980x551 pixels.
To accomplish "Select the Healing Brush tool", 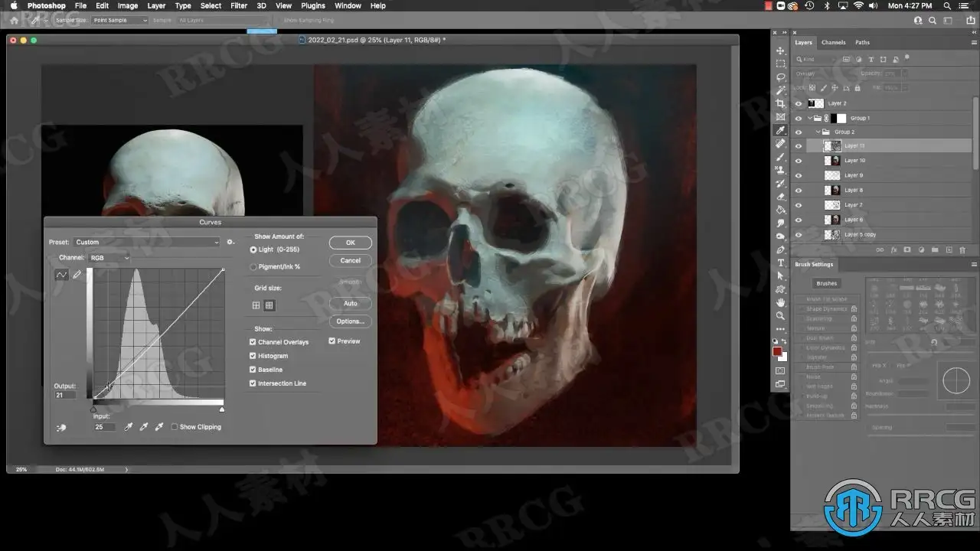I will 780,143.
